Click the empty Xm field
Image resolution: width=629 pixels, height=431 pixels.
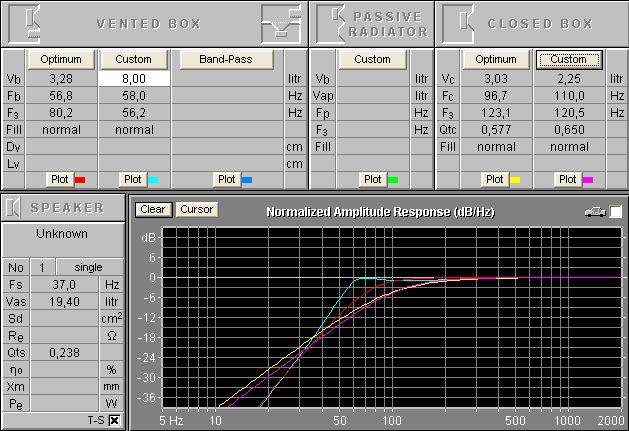point(64,387)
